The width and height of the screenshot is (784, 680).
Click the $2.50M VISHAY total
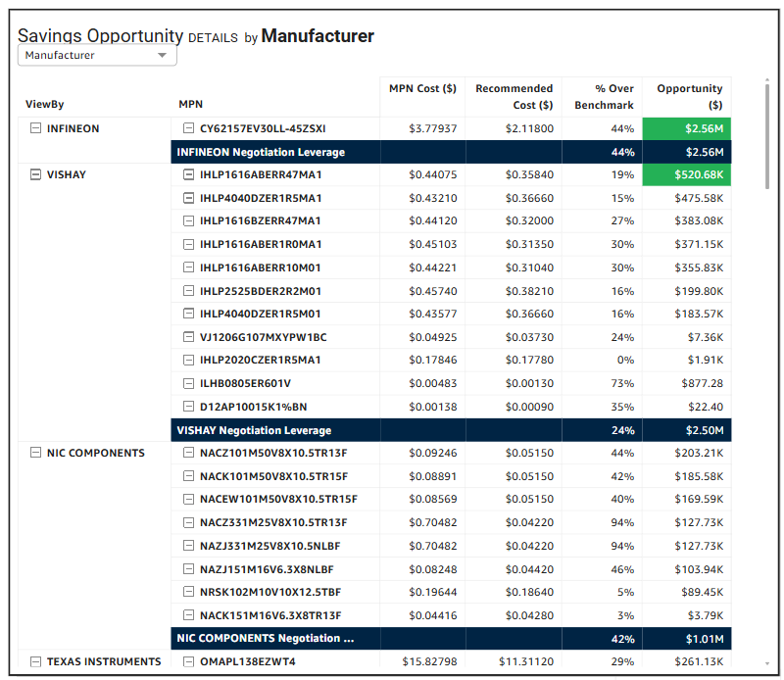tap(705, 430)
